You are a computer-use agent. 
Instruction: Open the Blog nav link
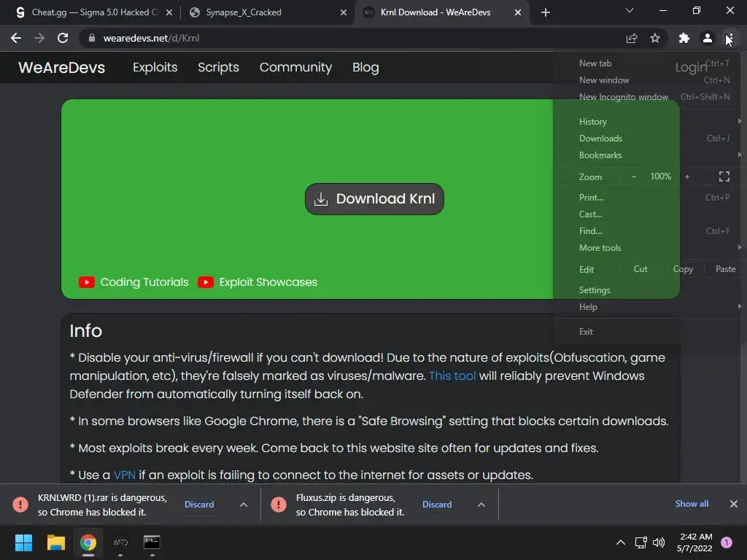click(365, 67)
